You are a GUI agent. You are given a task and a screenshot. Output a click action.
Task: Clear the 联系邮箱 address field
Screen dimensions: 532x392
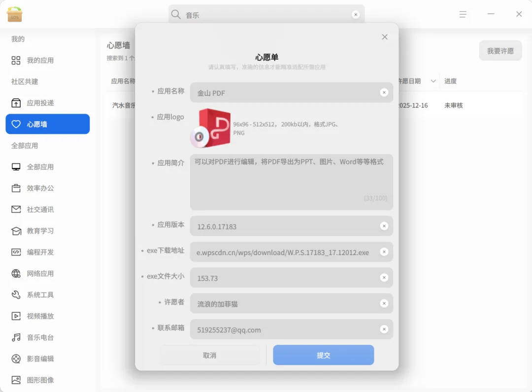click(384, 329)
